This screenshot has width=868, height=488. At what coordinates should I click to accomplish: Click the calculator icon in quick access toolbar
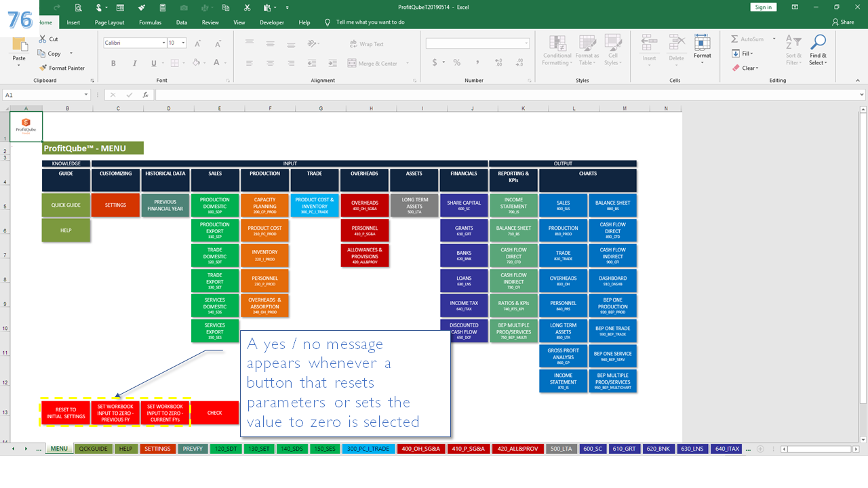pyautogui.click(x=162, y=7)
